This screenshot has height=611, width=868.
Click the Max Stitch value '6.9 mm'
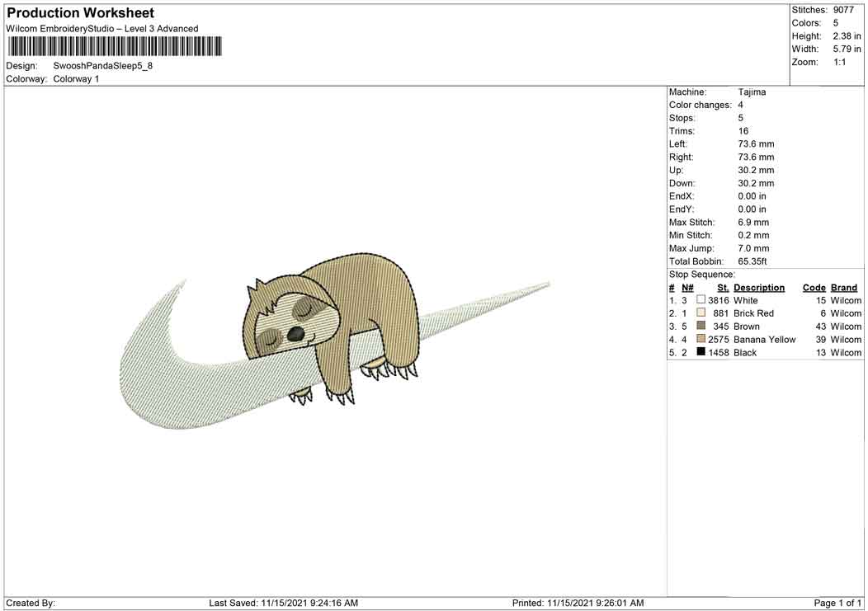tap(753, 223)
